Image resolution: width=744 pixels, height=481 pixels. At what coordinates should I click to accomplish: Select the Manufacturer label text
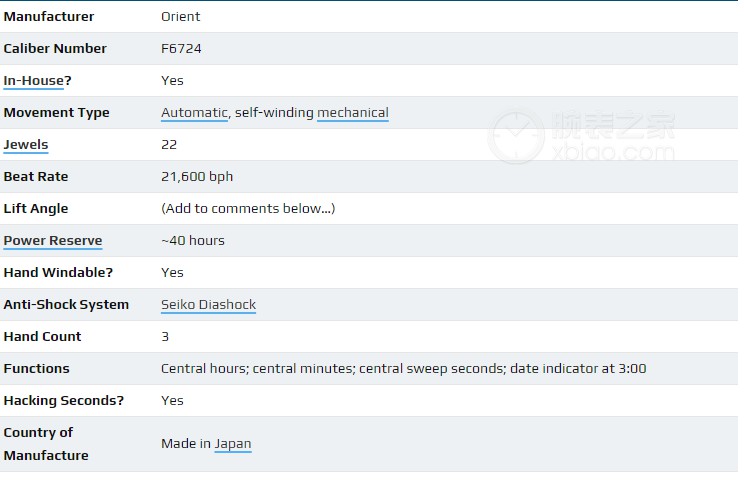[48, 17]
